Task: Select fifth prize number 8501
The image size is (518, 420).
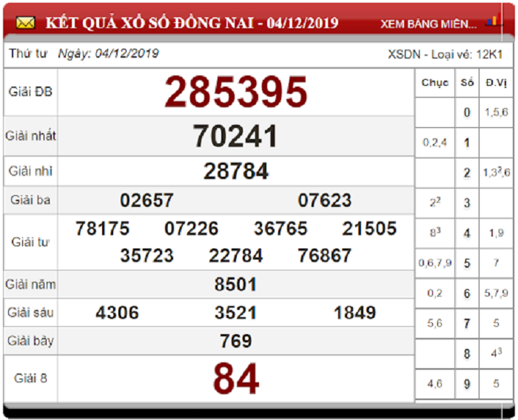Action: (235, 284)
